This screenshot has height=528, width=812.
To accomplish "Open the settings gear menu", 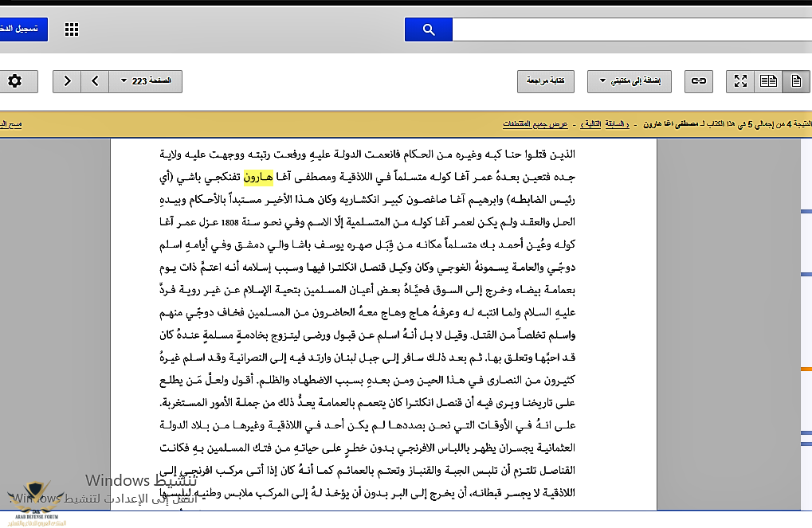I will [14, 80].
